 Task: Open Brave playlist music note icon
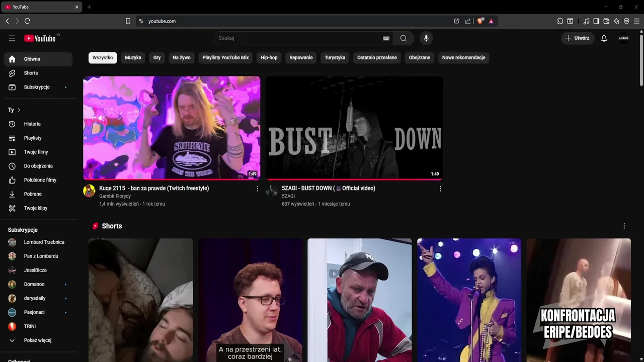(586, 21)
